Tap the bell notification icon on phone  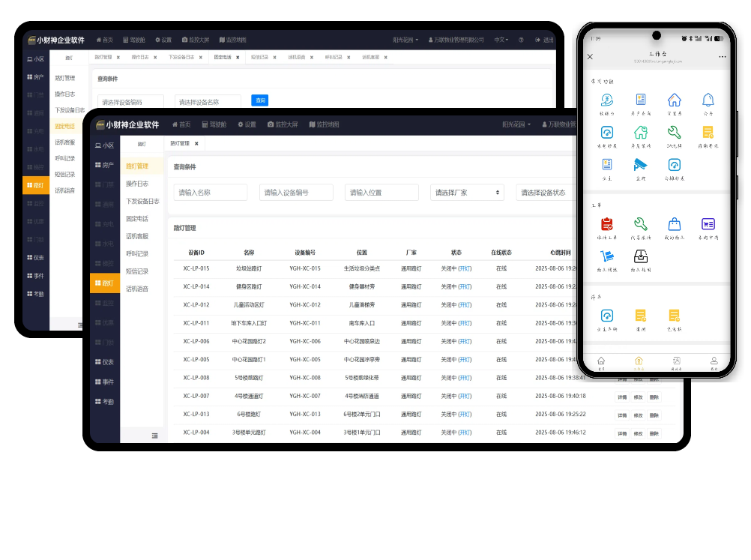coord(708,100)
